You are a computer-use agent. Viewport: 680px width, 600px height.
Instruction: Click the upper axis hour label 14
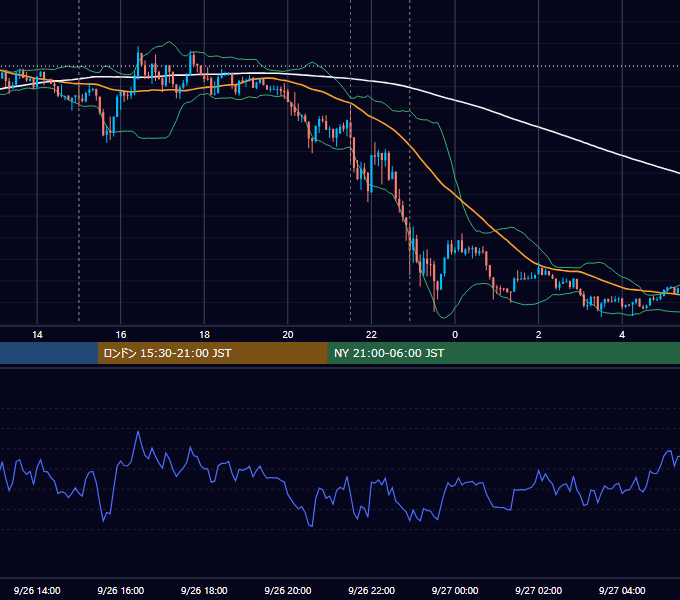click(x=37, y=335)
